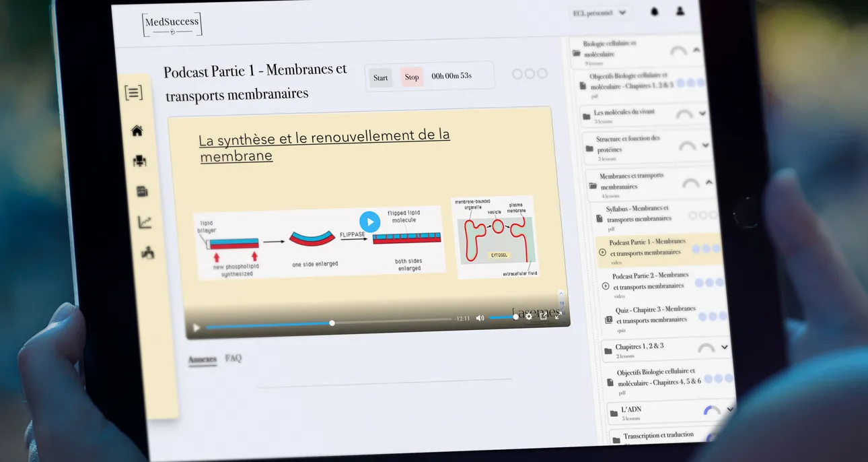
Task: Expand the Chapitres 1, 2 & 3 folder
Action: (724, 348)
